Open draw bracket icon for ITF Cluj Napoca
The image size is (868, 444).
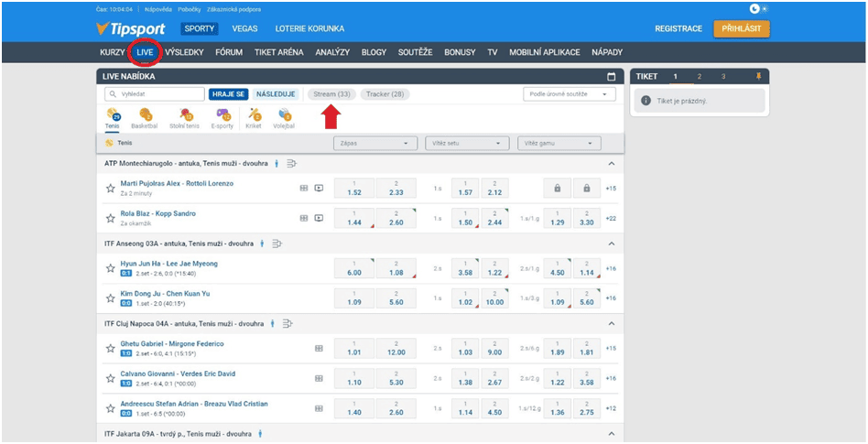coord(288,323)
